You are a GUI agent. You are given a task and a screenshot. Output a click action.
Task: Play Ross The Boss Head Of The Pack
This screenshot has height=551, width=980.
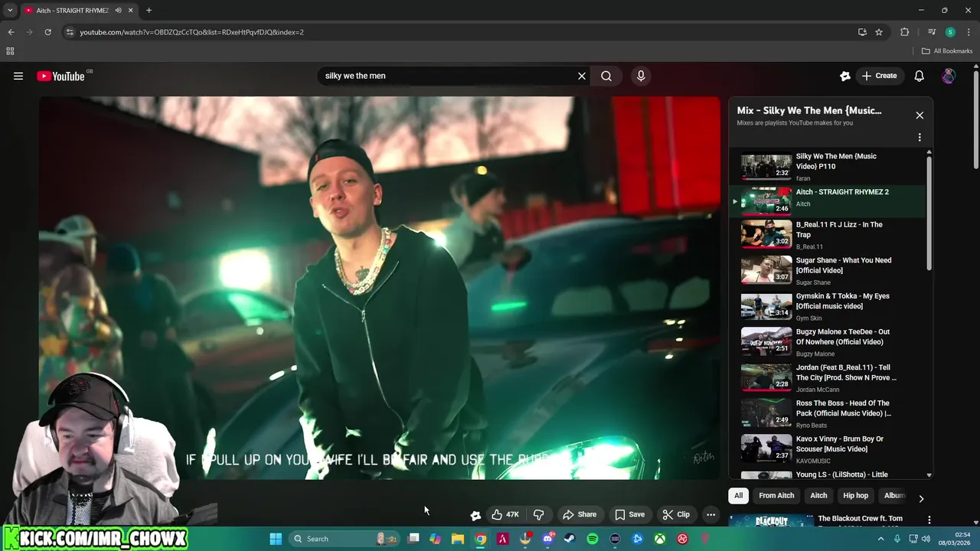click(x=827, y=414)
